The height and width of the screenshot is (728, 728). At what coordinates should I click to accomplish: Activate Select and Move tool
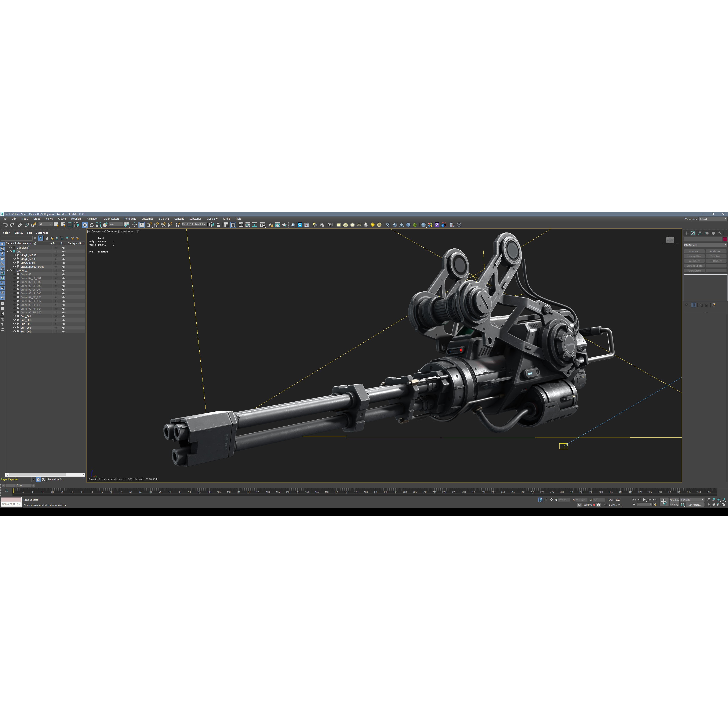pos(85,225)
